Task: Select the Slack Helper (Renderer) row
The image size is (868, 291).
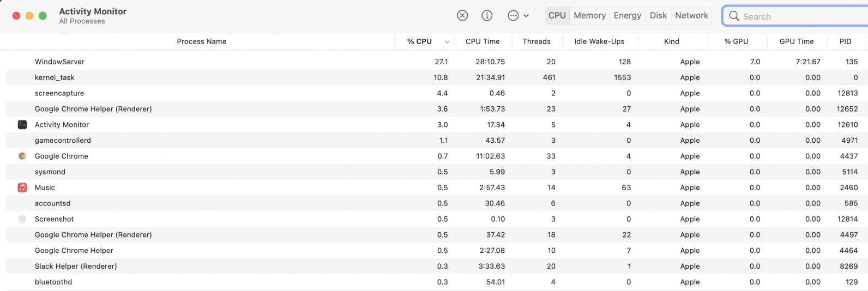Action: pos(436,266)
